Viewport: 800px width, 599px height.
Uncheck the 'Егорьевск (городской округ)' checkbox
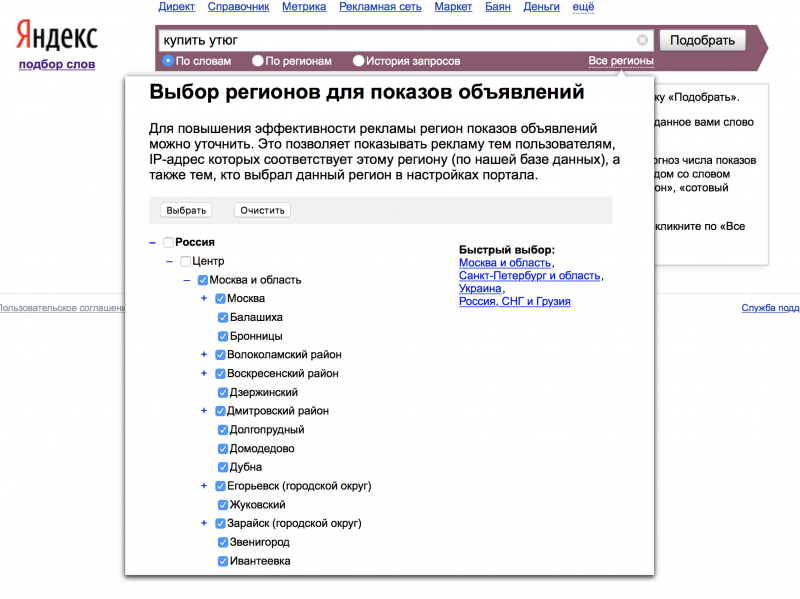click(x=220, y=486)
